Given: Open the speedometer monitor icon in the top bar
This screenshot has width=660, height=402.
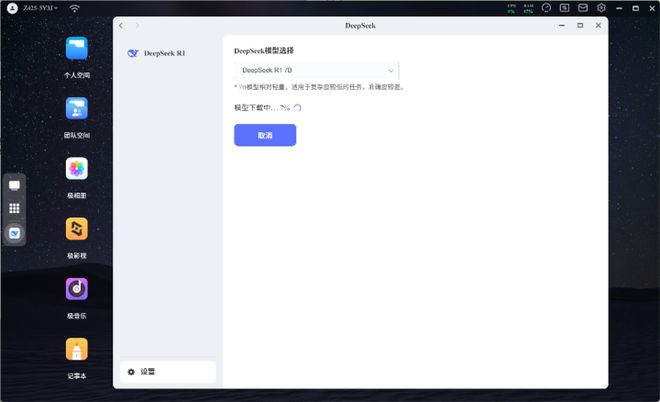Looking at the screenshot, I should point(546,8).
